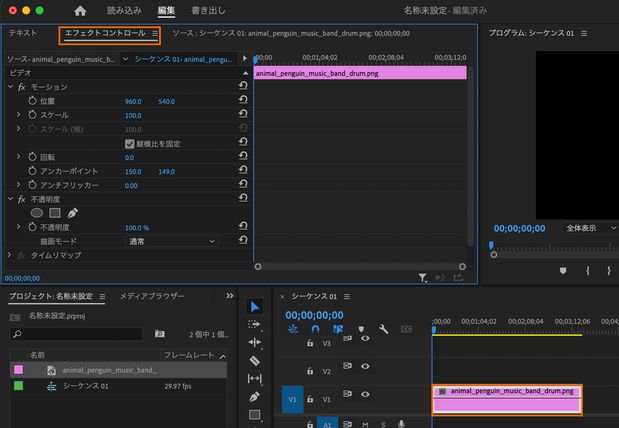Expand the スケール property
Image resolution: width=619 pixels, height=428 pixels.
click(19, 115)
